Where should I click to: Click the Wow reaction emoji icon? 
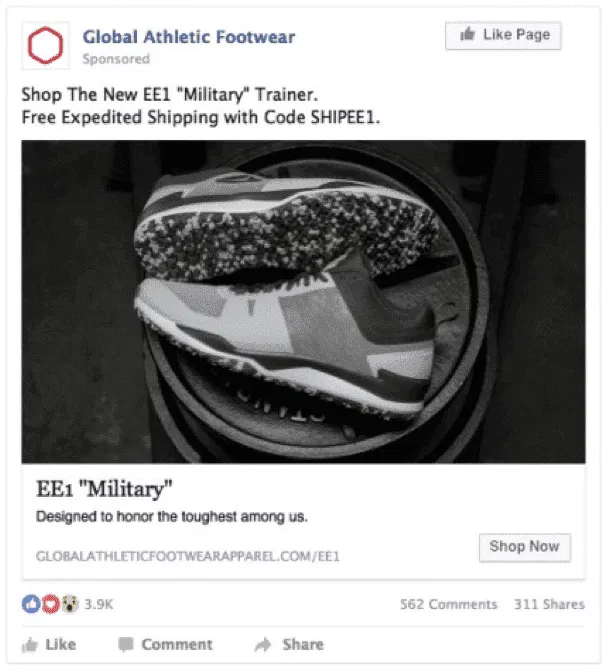pos(70,604)
